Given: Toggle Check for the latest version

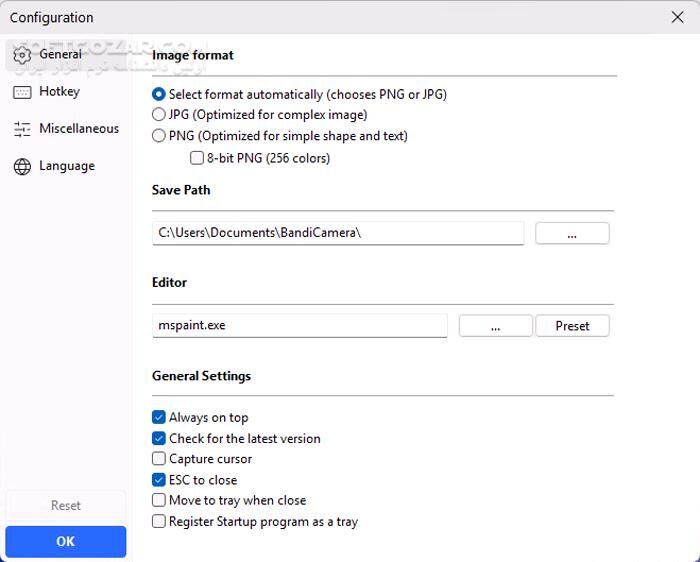Looking at the screenshot, I should pos(159,438).
